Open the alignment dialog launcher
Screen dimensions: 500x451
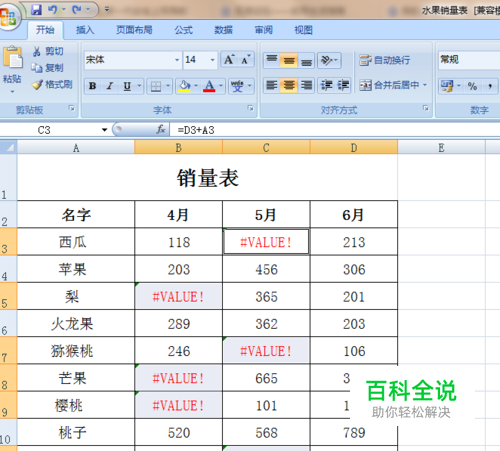tap(425, 108)
